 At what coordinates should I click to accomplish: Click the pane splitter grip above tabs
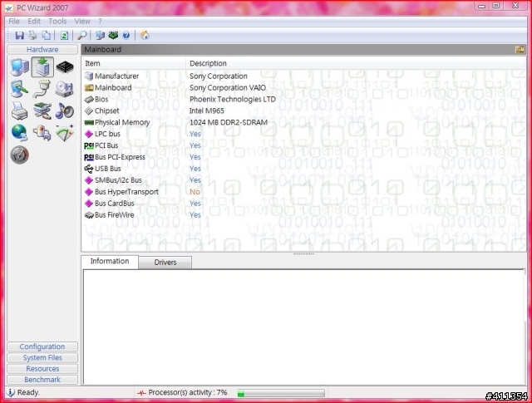coord(303,253)
